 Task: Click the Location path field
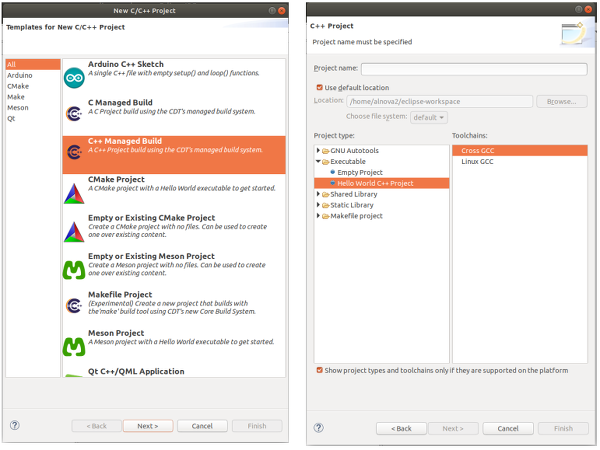click(x=439, y=101)
